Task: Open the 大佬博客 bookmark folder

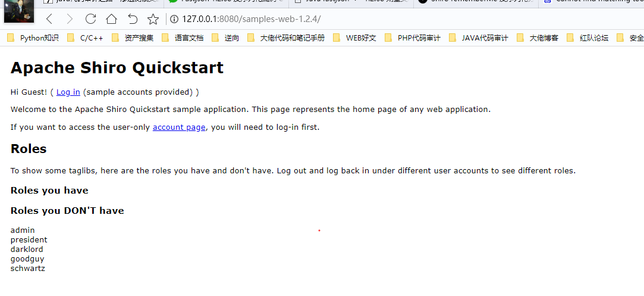Action: click(538, 38)
